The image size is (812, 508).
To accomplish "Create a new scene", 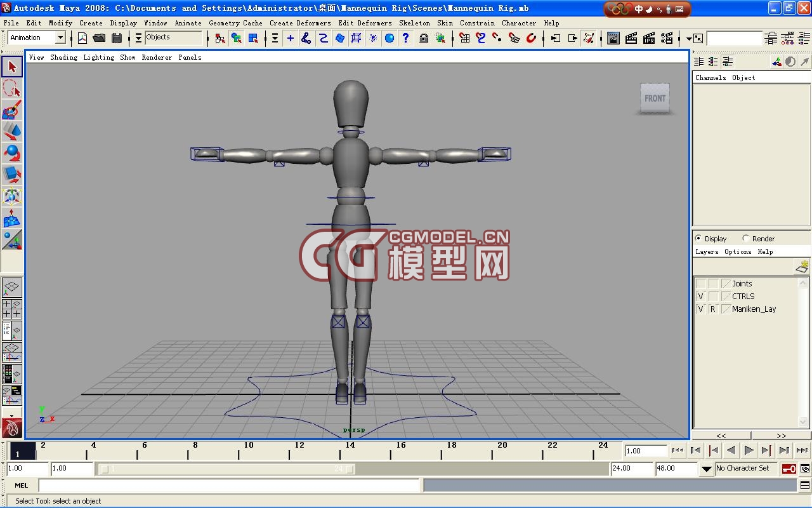I will (82, 38).
